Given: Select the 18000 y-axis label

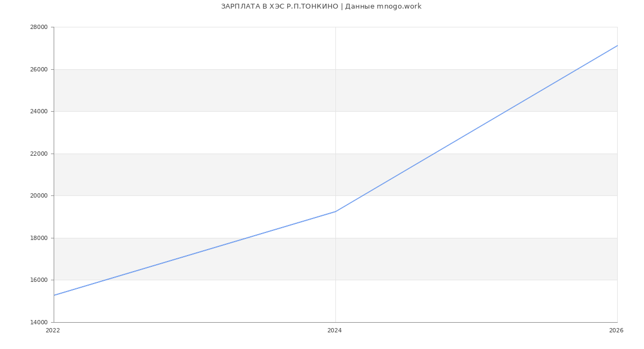Looking at the screenshot, I should point(38,238).
